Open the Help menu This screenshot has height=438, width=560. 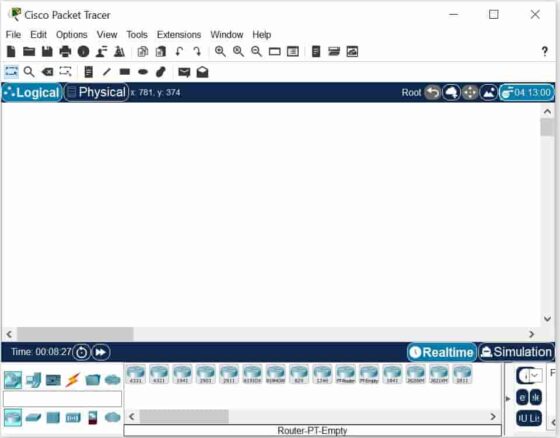262,35
